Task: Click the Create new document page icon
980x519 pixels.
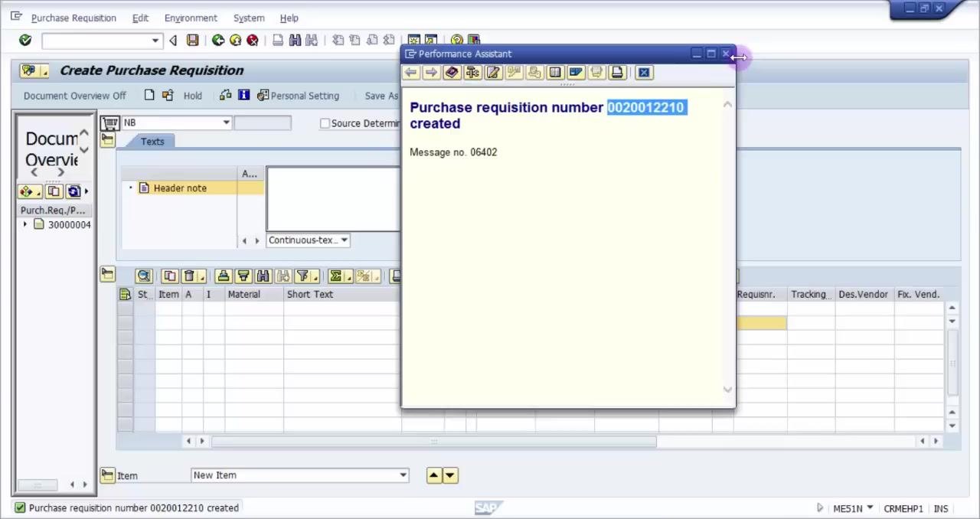Action: [x=149, y=95]
